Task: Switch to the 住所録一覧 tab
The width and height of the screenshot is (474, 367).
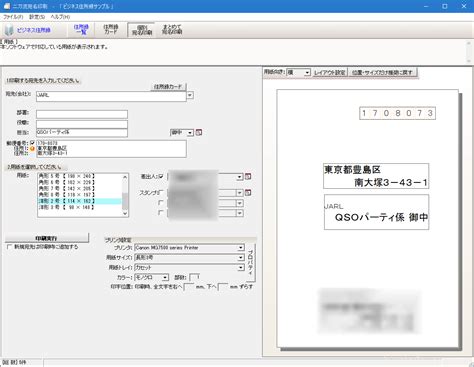Action: tap(81, 30)
